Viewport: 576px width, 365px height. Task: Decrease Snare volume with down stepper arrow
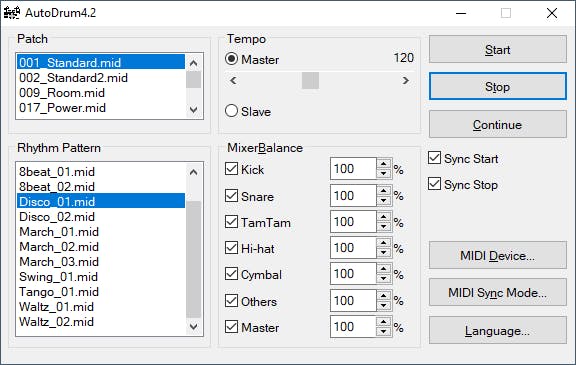tap(384, 200)
